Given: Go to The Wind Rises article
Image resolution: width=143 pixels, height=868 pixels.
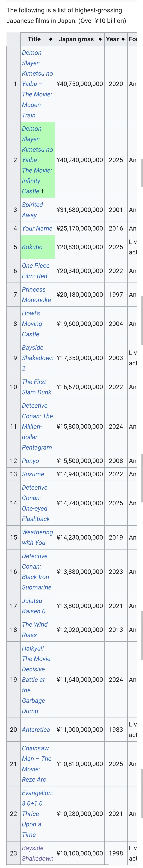Looking at the screenshot, I should point(35,629).
